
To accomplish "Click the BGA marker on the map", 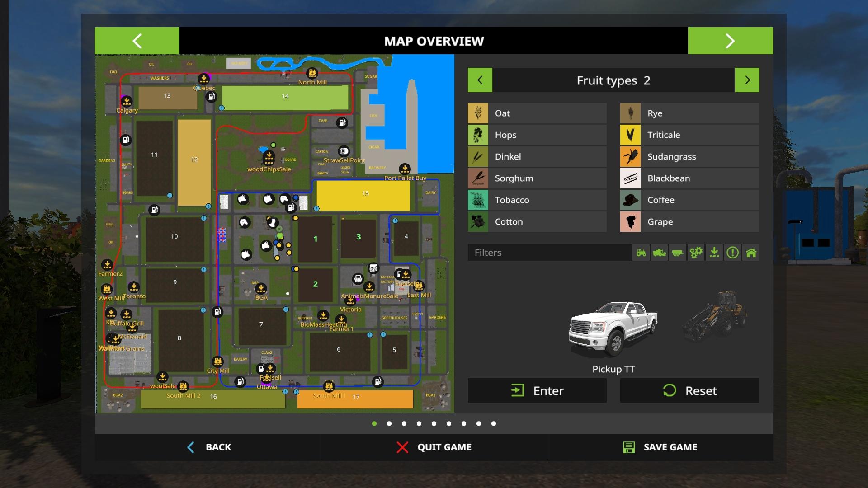I will point(261,289).
